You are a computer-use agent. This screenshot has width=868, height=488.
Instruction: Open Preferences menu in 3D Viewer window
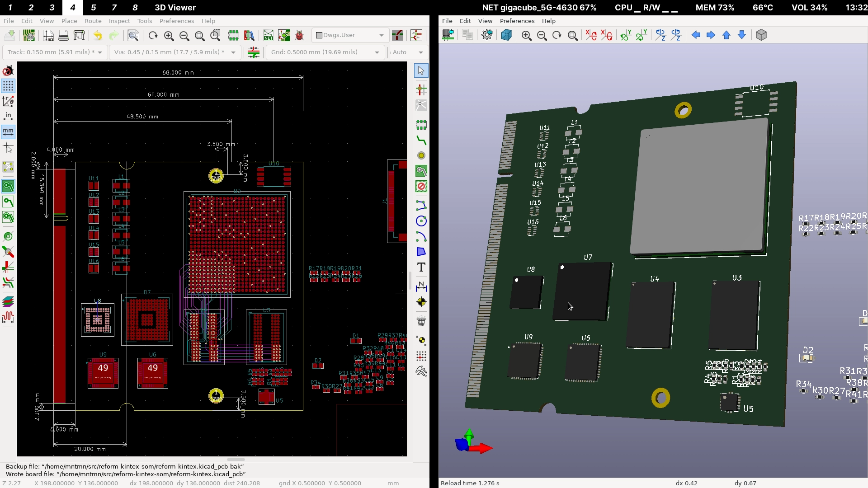pyautogui.click(x=517, y=21)
